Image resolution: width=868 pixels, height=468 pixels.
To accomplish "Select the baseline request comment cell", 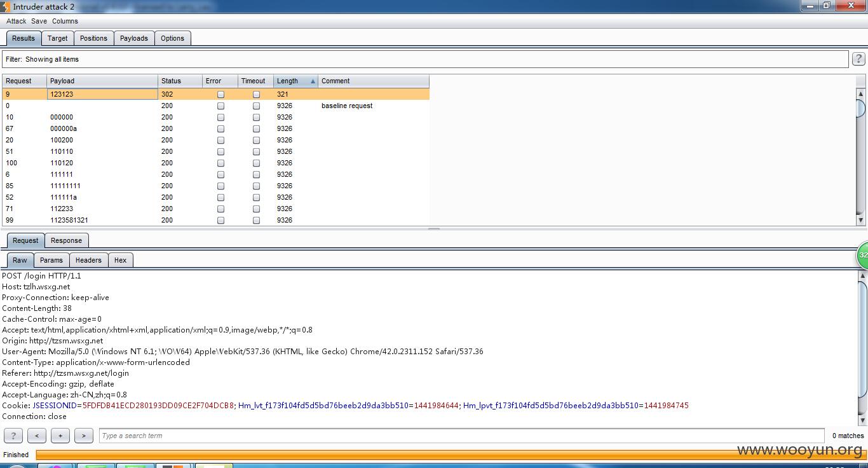I will 374,106.
